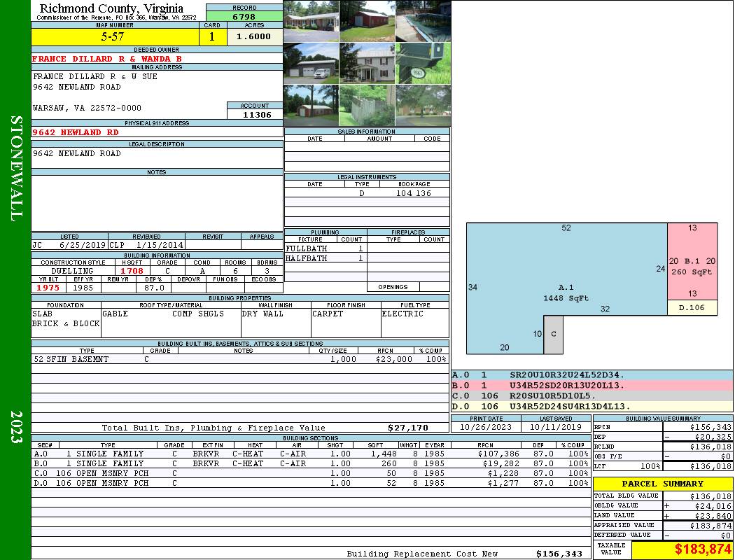The height and width of the screenshot is (560, 735).
Task: Select the physical address 9642 NEWLAND RD
Action: point(76,132)
